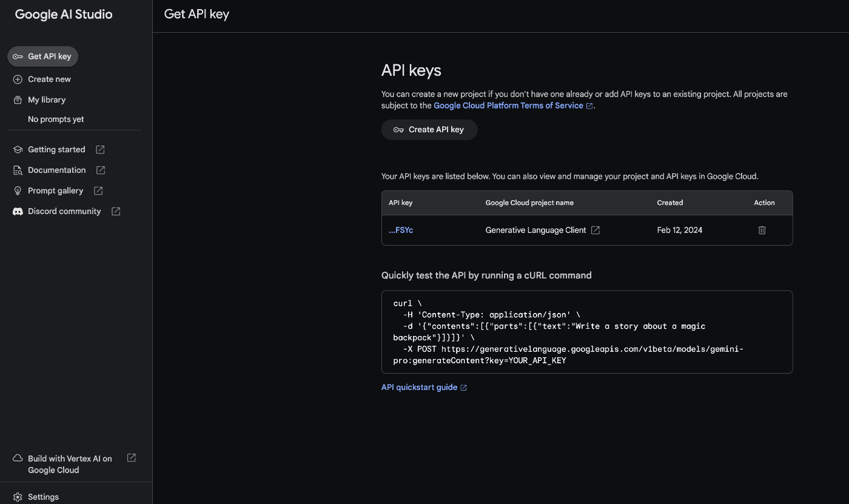
Task: Click the Getting started graduation cap icon
Action: click(18, 150)
